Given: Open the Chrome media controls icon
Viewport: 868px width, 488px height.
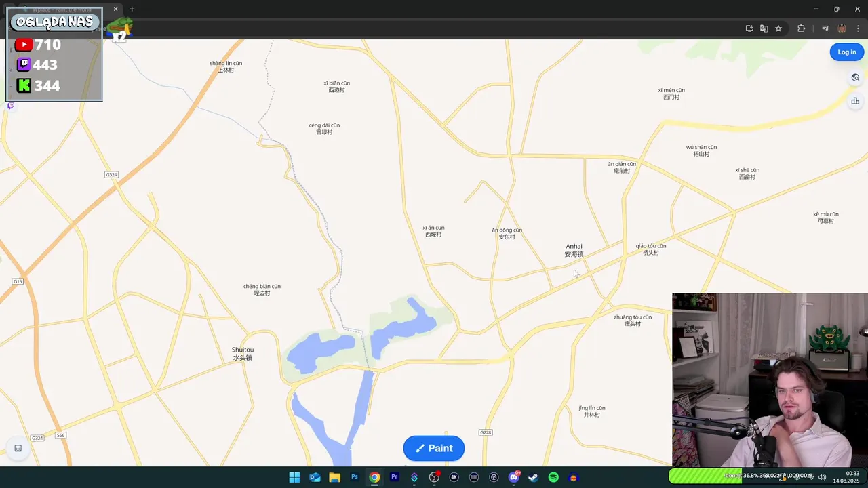Looking at the screenshot, I should pyautogui.click(x=825, y=28).
